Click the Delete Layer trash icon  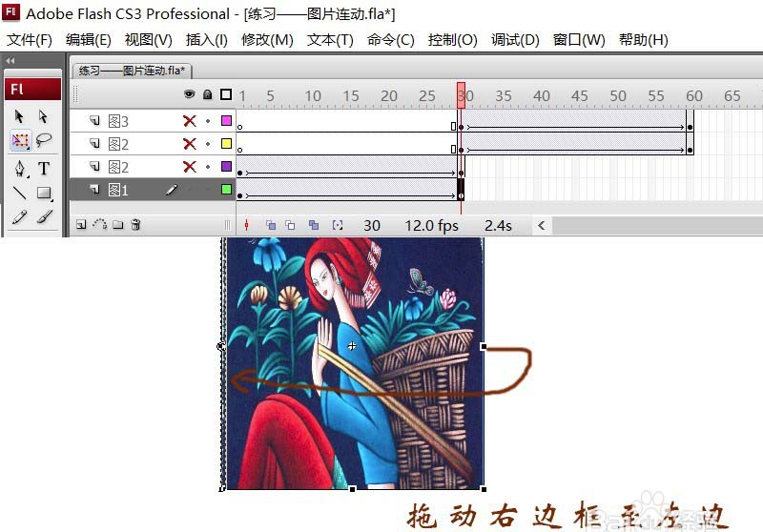tap(135, 224)
